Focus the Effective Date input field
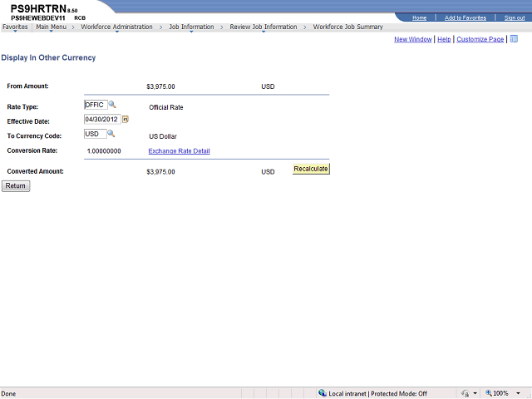 pyautogui.click(x=102, y=120)
